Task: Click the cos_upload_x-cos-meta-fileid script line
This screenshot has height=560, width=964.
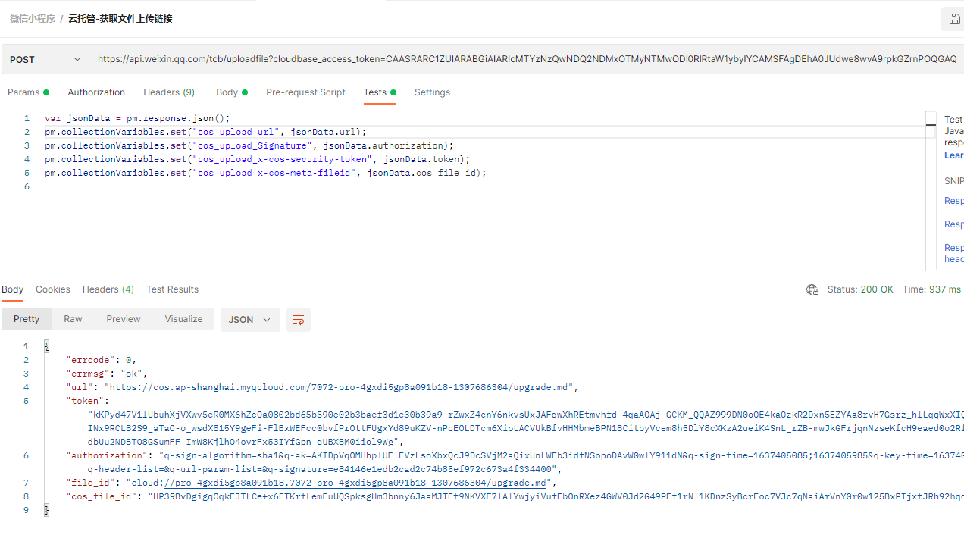Action: 265,173
